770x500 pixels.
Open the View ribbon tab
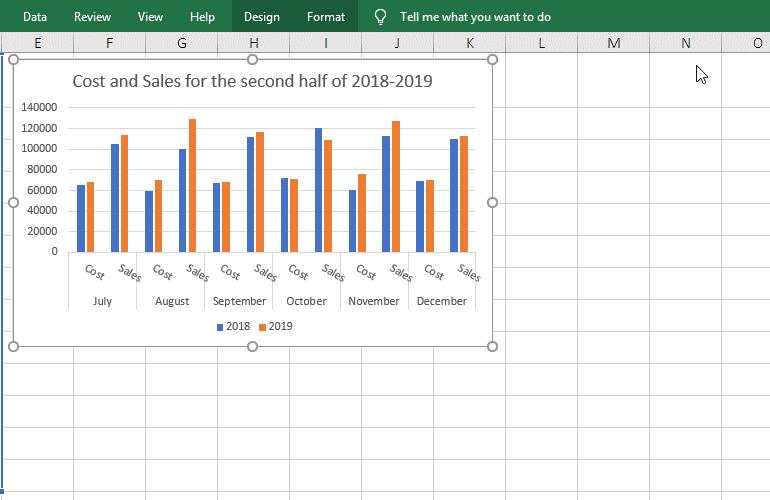coord(150,17)
